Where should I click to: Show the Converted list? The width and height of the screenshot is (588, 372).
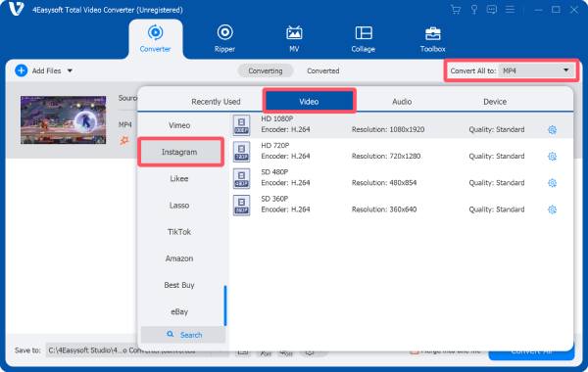pos(323,70)
